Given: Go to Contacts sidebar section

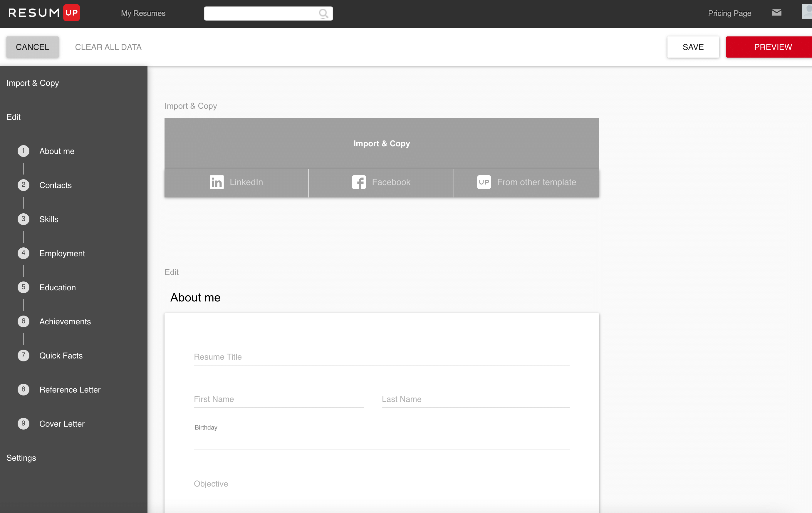Looking at the screenshot, I should (x=55, y=185).
